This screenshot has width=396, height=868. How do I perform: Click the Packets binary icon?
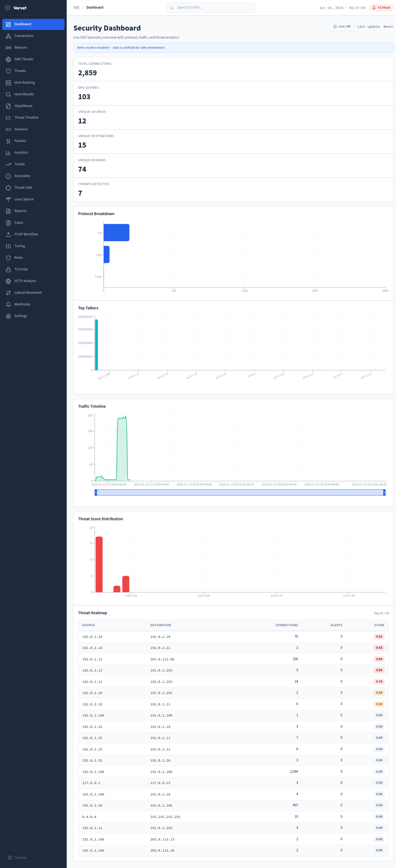pyautogui.click(x=8, y=141)
